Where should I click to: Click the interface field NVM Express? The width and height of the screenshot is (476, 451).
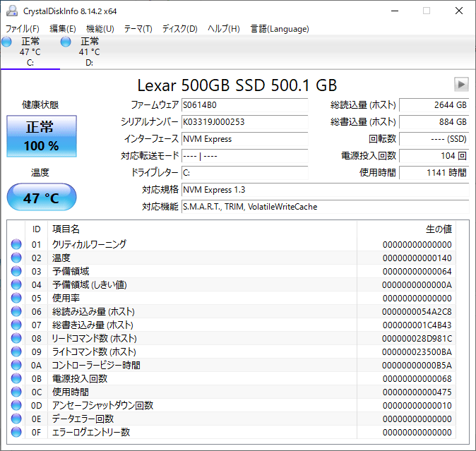244,139
